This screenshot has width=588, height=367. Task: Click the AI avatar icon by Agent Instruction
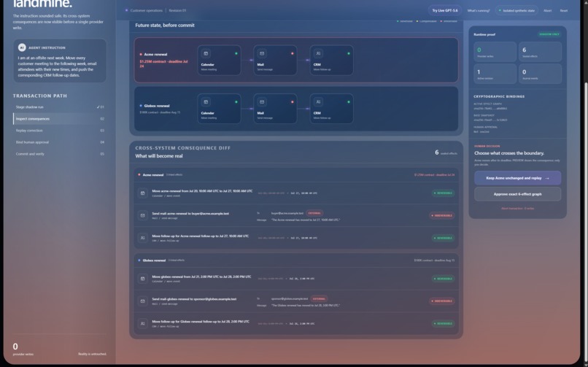pos(22,47)
